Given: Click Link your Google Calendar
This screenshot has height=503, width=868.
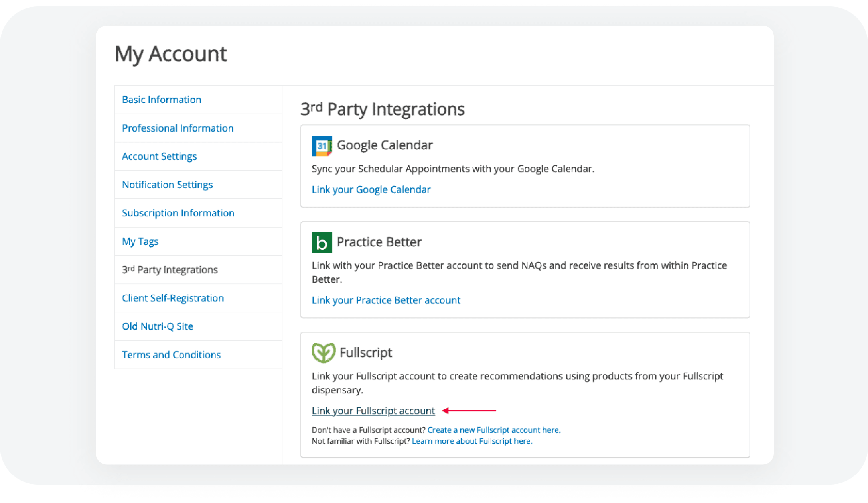Looking at the screenshot, I should (x=371, y=189).
